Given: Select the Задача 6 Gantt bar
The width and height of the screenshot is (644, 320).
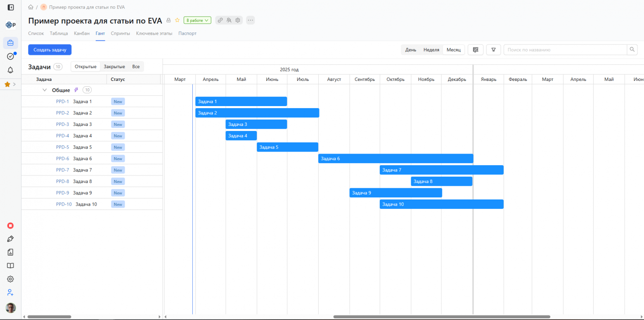Looking at the screenshot, I should 395,159.
